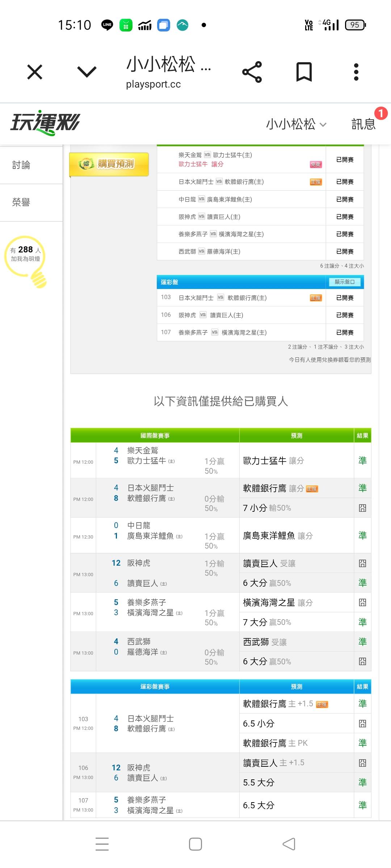Viewport: 391px width, 868px height.
Task: Open recent apps with menu navigation icon
Action: click(x=102, y=844)
